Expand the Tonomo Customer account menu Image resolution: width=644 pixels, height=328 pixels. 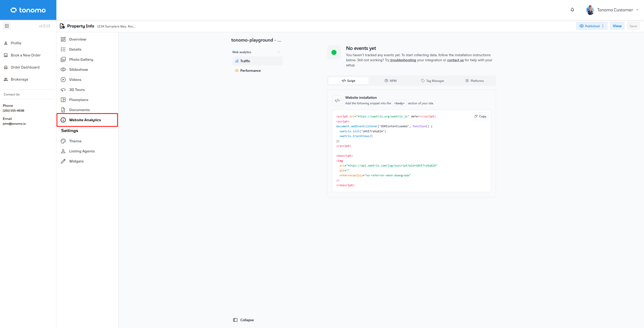click(x=637, y=10)
